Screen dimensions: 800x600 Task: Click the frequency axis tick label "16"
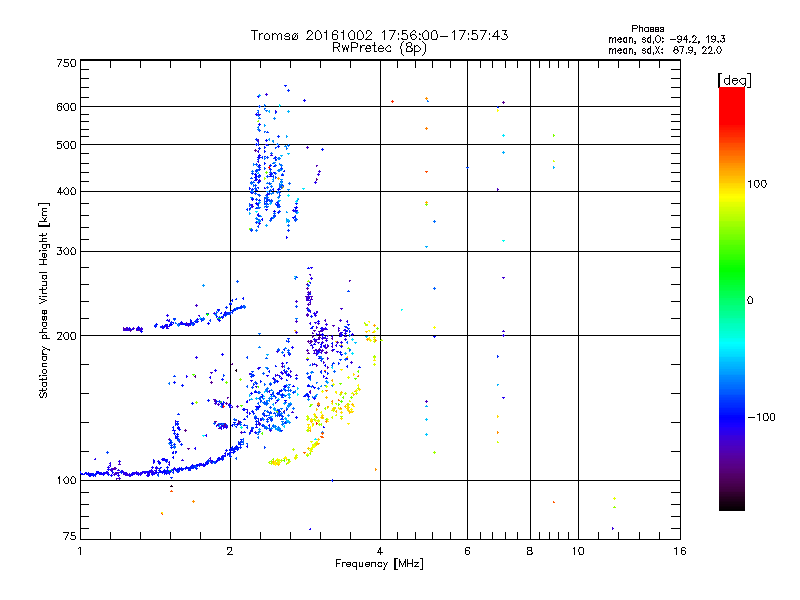click(680, 551)
